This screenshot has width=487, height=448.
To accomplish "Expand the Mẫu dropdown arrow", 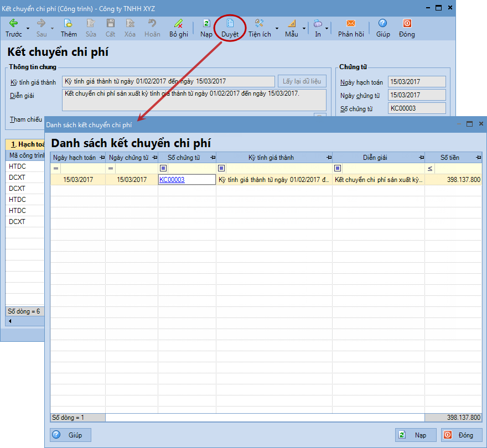I will 304,28.
